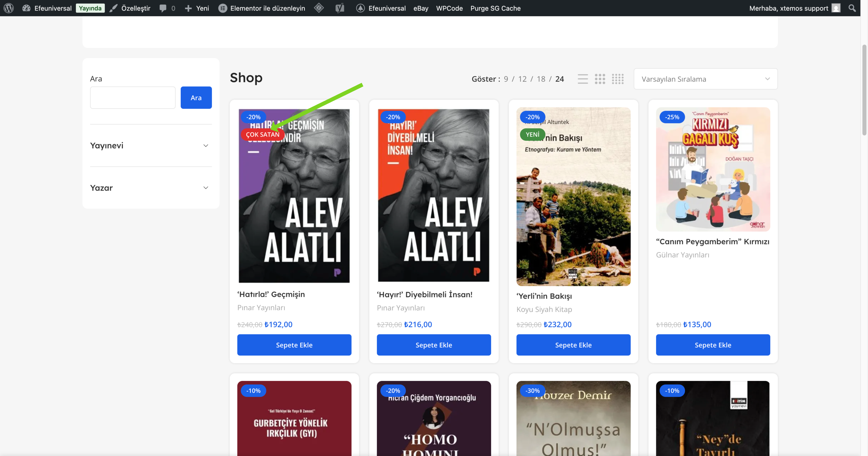Viewport: 868px width, 456px height.
Task: Open the 'Hatırla!' Geçmişin product title
Action: tap(271, 294)
